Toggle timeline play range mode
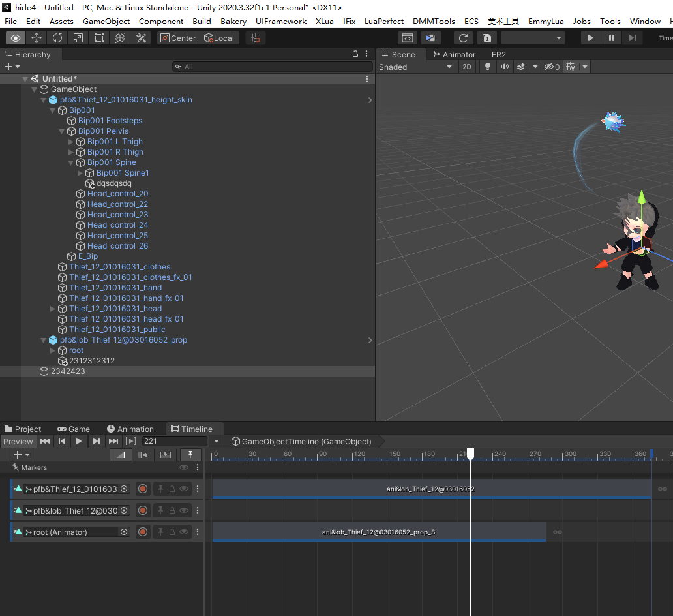673x616 pixels. [130, 441]
